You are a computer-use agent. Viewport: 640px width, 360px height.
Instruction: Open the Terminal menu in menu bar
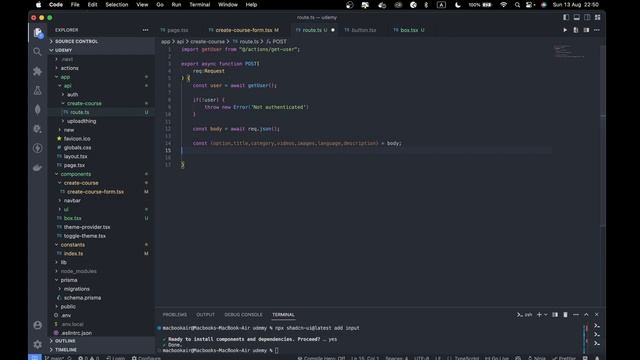[x=199, y=5]
